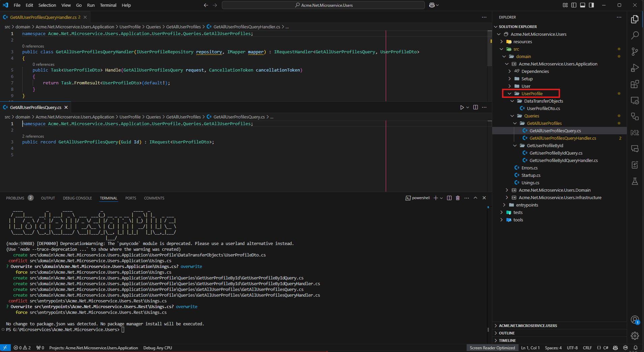Viewport: 644px width, 352px height.
Task: Toggle Screen Reader Optimized status
Action: 492,348
